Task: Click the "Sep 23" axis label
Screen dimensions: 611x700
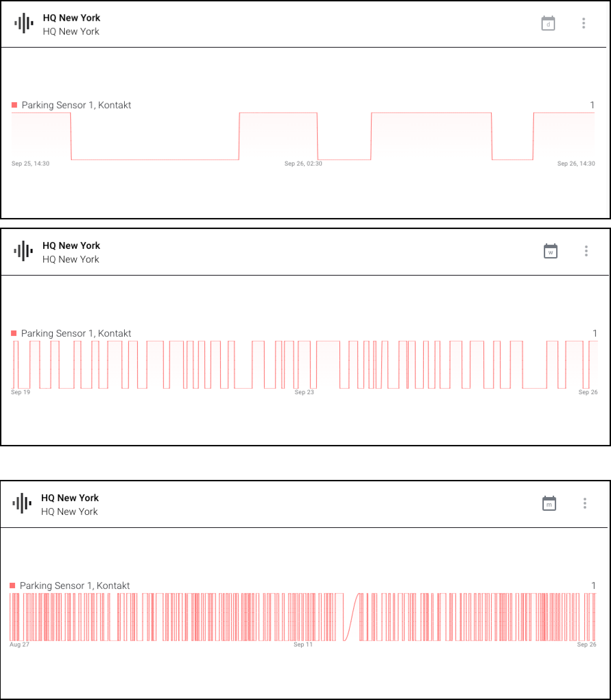Action: 304,392
